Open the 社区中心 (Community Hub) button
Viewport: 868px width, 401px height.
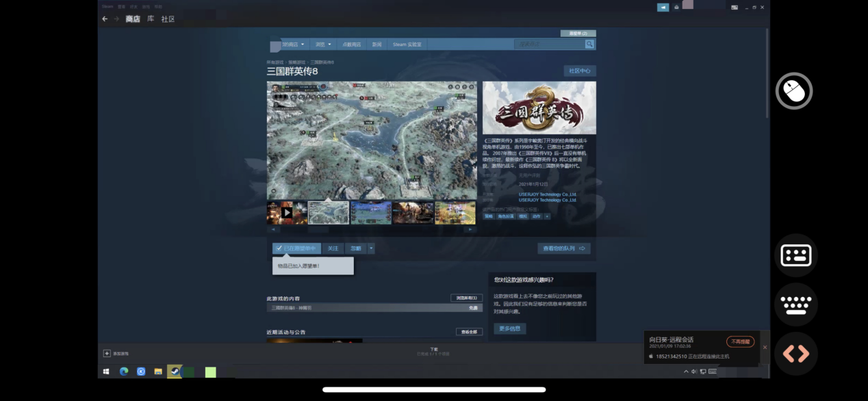coord(580,71)
